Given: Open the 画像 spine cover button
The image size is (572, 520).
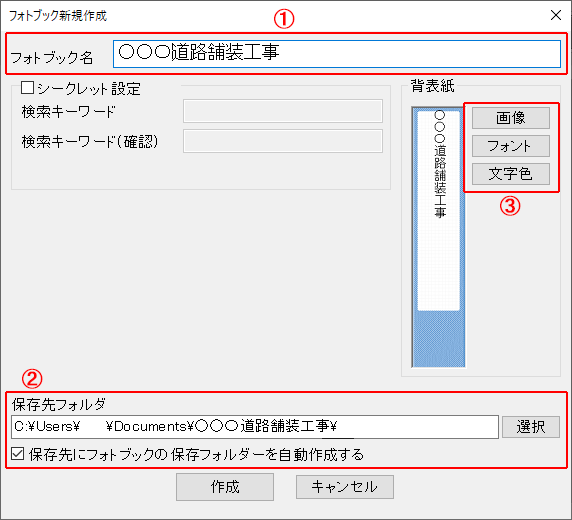Looking at the screenshot, I should click(x=511, y=118).
